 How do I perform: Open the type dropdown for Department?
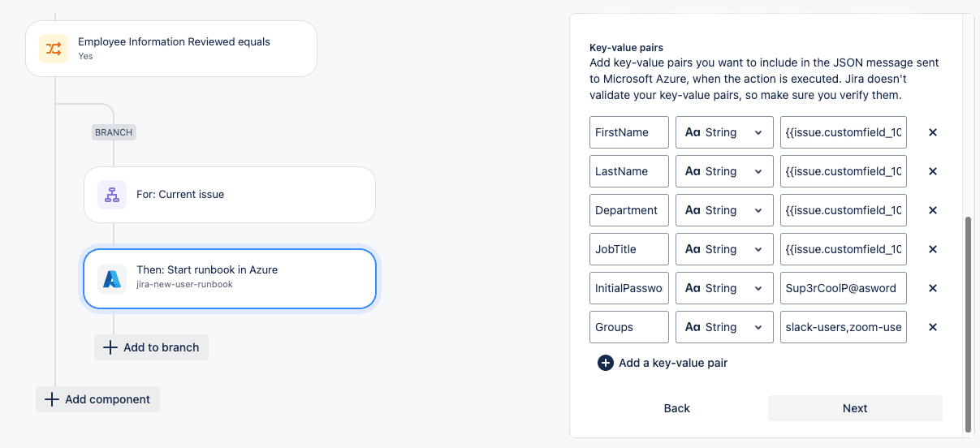pos(724,210)
